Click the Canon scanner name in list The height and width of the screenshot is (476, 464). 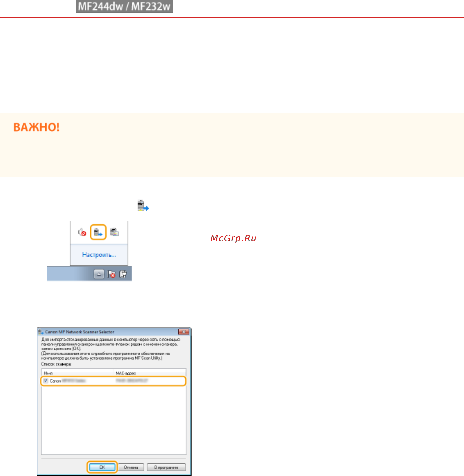(x=68, y=381)
